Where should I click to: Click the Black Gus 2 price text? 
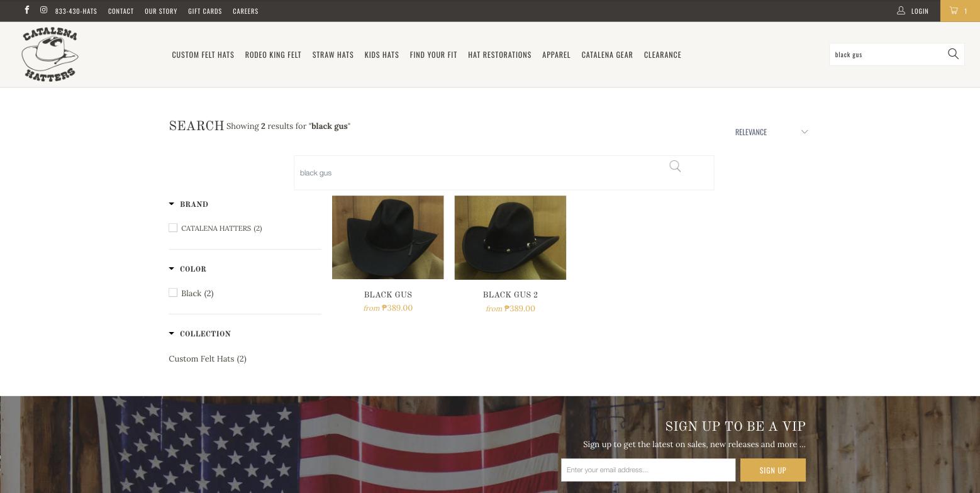pyautogui.click(x=510, y=308)
